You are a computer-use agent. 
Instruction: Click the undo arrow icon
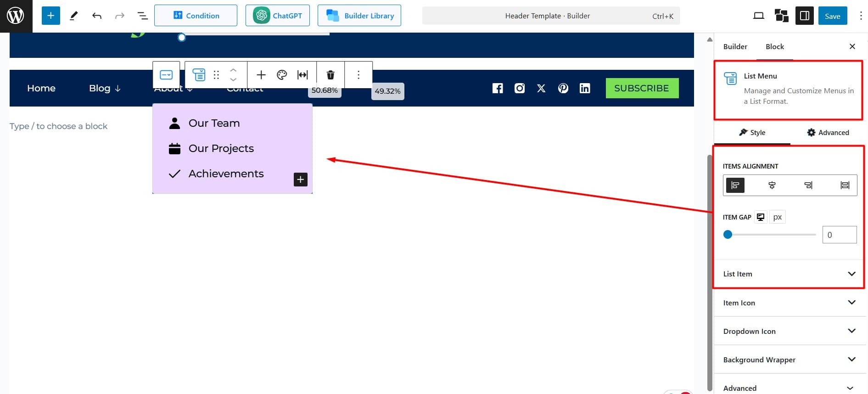[97, 16]
